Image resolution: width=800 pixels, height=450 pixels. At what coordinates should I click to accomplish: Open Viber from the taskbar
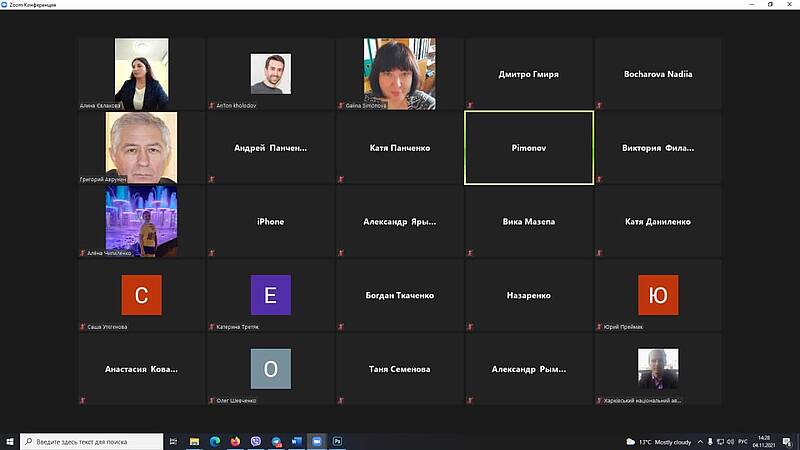pos(256,441)
